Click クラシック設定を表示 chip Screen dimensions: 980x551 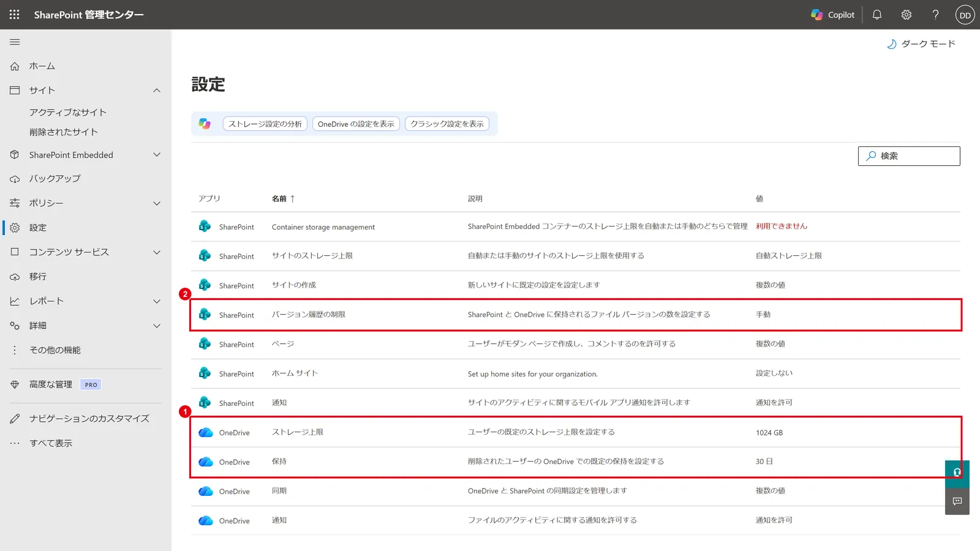(447, 124)
